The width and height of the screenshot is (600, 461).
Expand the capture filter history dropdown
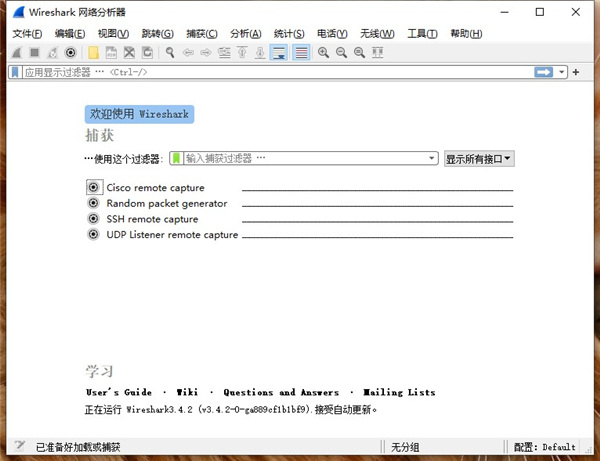[432, 158]
